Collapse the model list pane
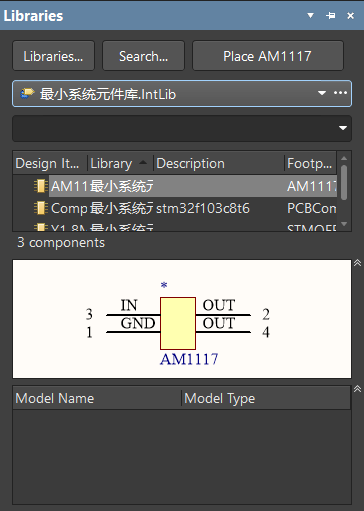Image resolution: width=364 pixels, height=511 pixels. pyautogui.click(x=357, y=389)
